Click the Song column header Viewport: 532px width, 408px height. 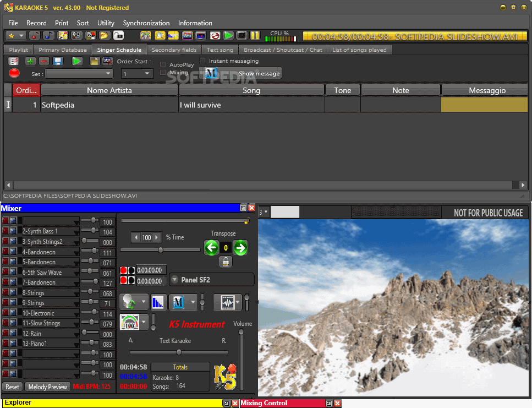(x=251, y=90)
